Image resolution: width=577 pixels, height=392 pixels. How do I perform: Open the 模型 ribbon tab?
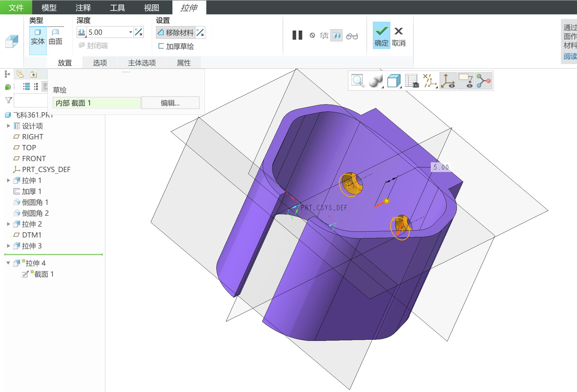[x=49, y=7]
